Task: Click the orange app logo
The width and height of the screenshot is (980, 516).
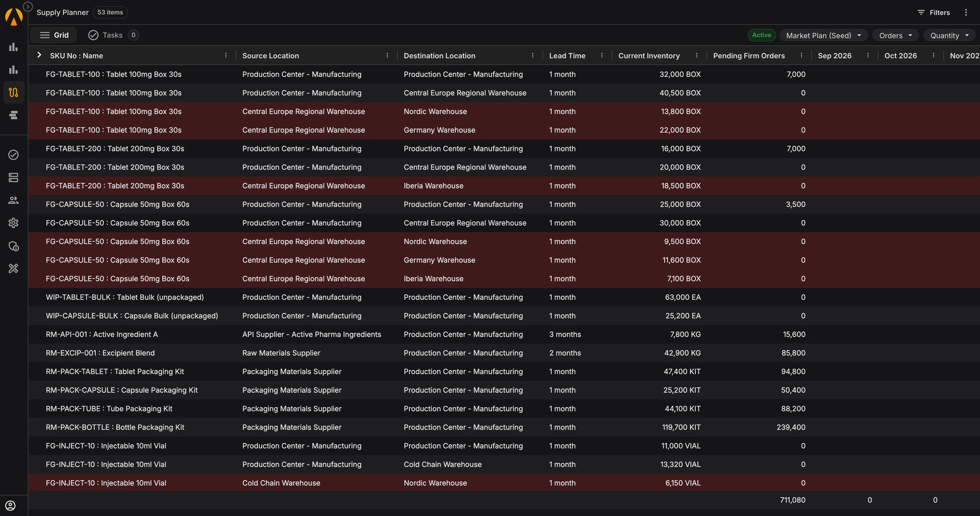Action: click(14, 17)
